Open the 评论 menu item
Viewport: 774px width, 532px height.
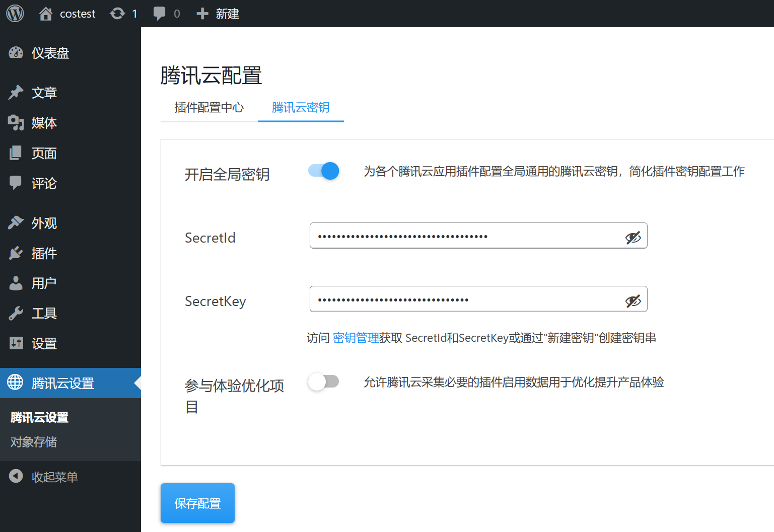click(x=71, y=183)
